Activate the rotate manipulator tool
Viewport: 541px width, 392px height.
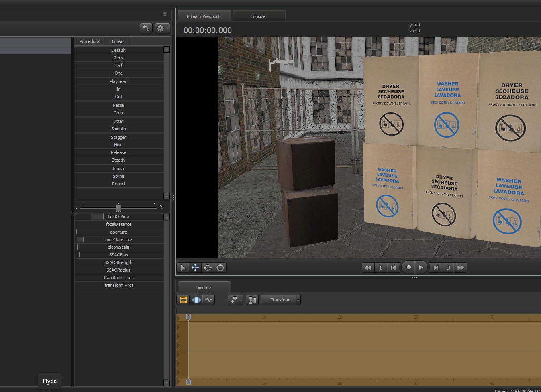click(208, 268)
